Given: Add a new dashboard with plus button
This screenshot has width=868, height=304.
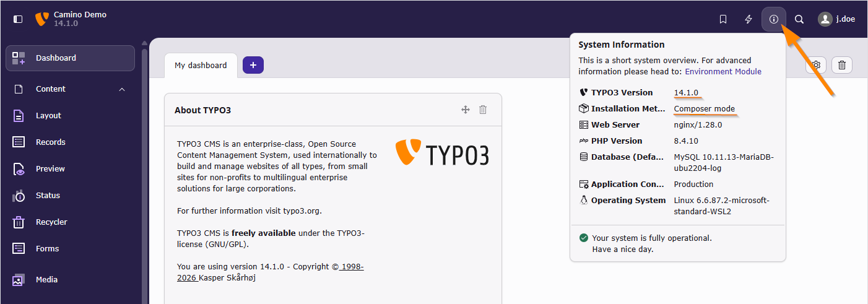Looking at the screenshot, I should pyautogui.click(x=253, y=65).
